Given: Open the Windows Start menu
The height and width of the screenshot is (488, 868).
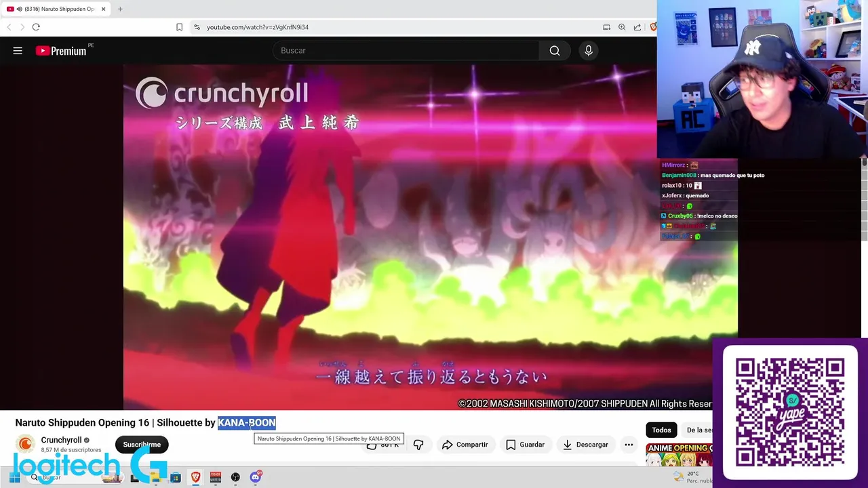Looking at the screenshot, I should point(14,478).
